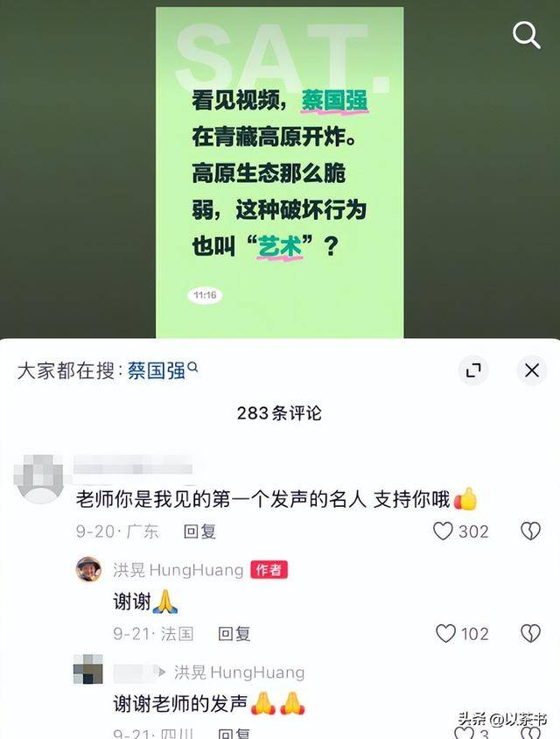This screenshot has height=739, width=560.
Task: Tap the username 洪晃 HungHuang with 作者 badge
Action: tap(178, 570)
